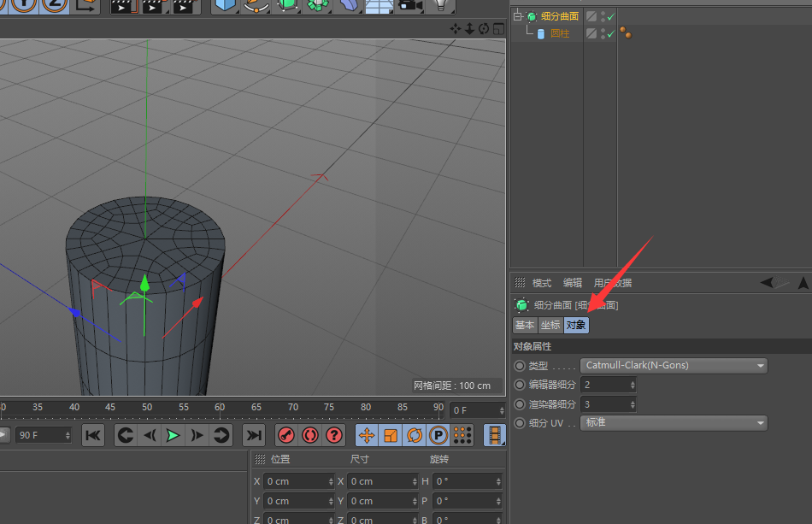Select the Move tool in animation toolbar
The height and width of the screenshot is (524, 812).
[366, 434]
